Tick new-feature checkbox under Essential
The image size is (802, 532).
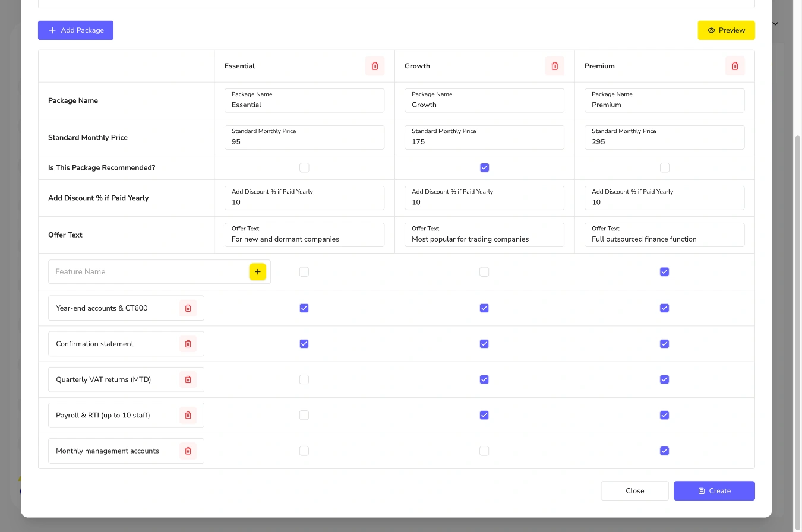click(304, 272)
